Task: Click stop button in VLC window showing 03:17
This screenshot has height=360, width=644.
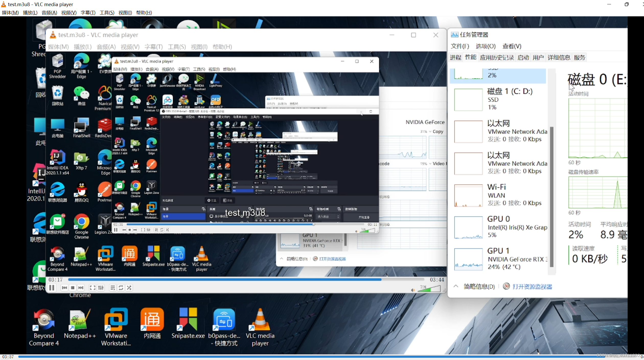Action: tap(73, 288)
